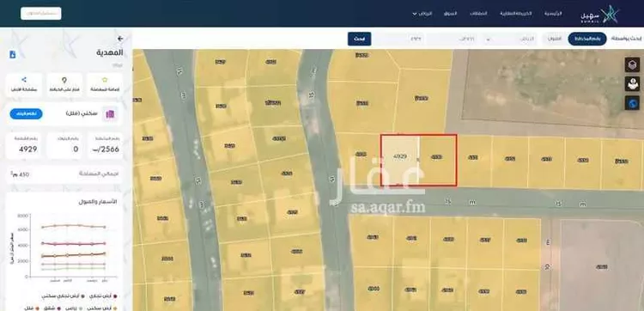Image resolution: width=644 pixels, height=311 pixels.
Task: Click the prices and trends heading
Action: click(97, 202)
